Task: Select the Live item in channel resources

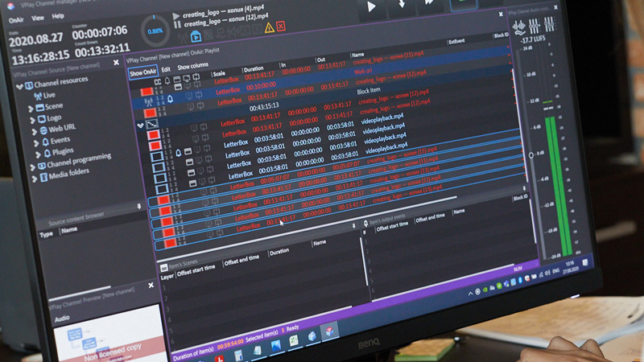Action: click(x=49, y=95)
